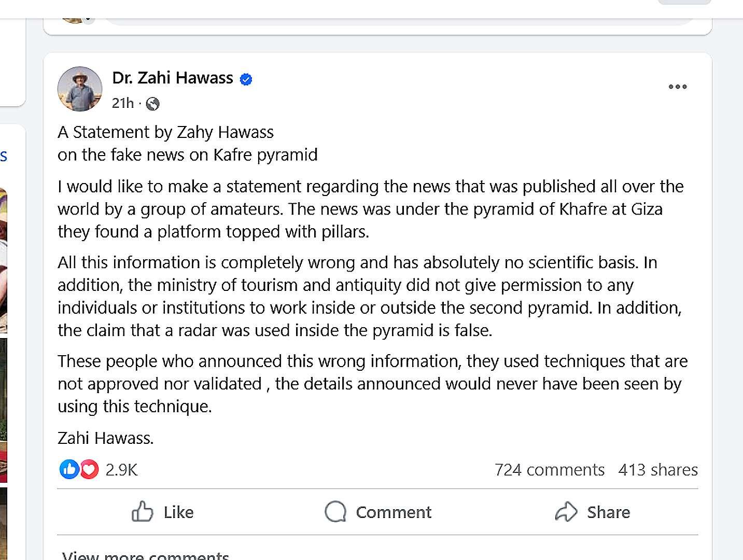Like the Zahi Hawass post

click(162, 512)
